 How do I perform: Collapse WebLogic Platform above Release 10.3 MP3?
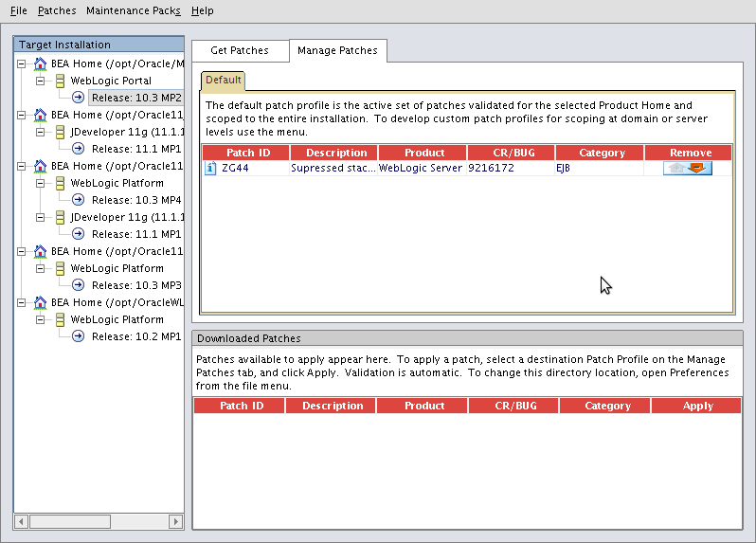tap(41, 268)
